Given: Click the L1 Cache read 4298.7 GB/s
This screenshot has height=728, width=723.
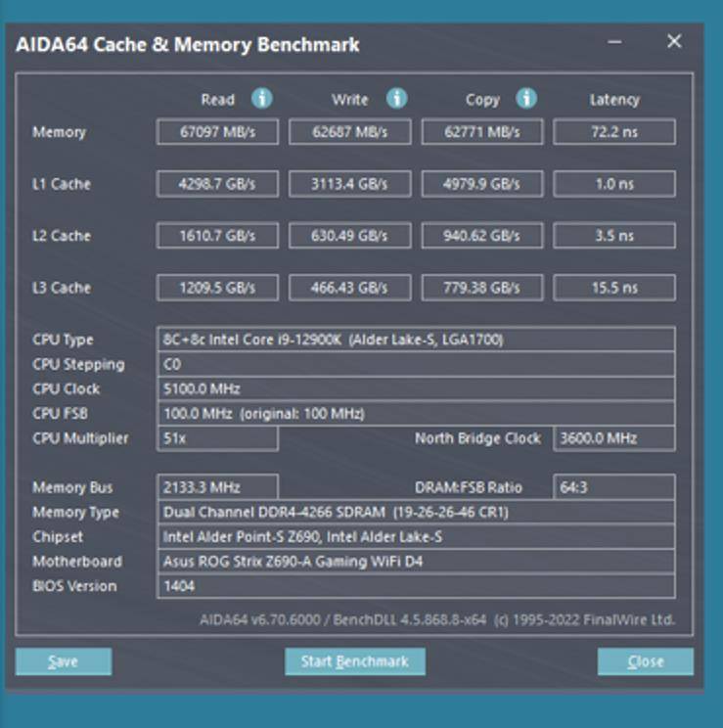Looking at the screenshot, I should 218,184.
